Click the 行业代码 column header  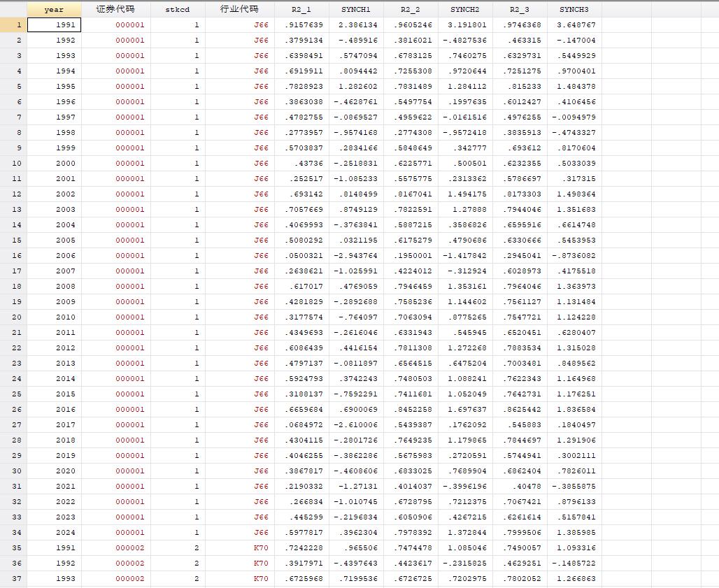coord(239,9)
